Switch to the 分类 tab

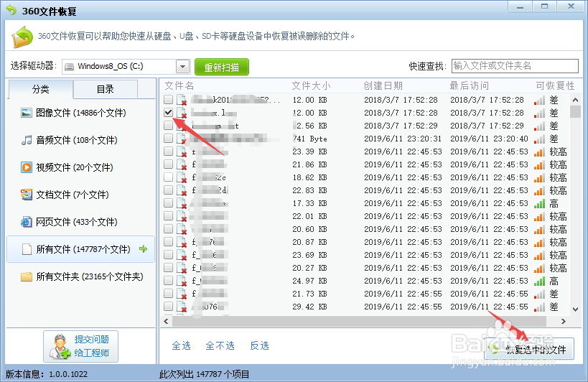40,89
